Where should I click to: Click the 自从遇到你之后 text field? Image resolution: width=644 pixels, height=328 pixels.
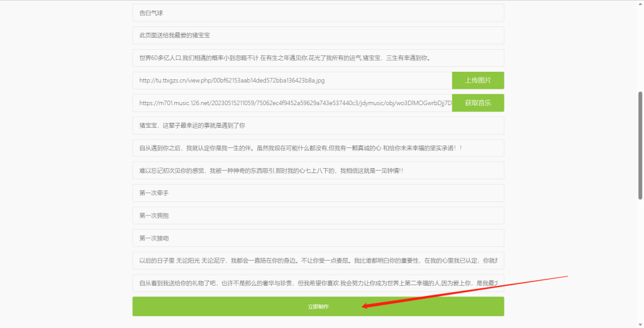pos(318,148)
